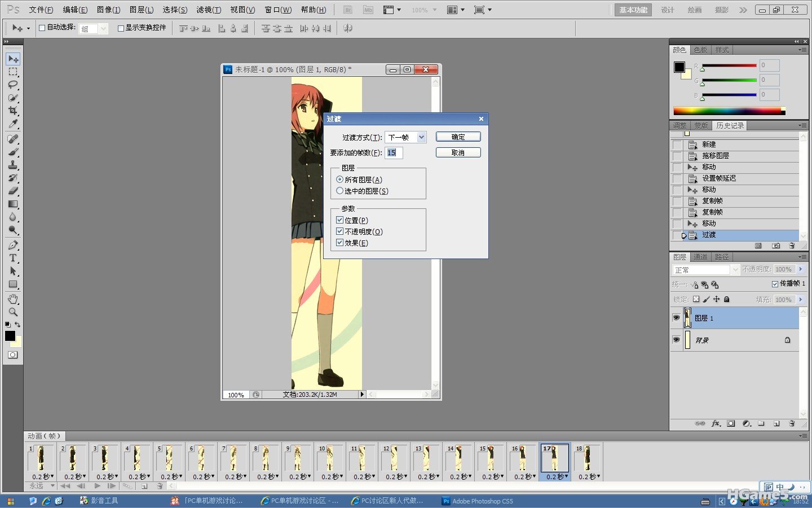Enable the 显示变换控件 checkbox
Viewport: 812px width, 508px height.
click(x=121, y=28)
